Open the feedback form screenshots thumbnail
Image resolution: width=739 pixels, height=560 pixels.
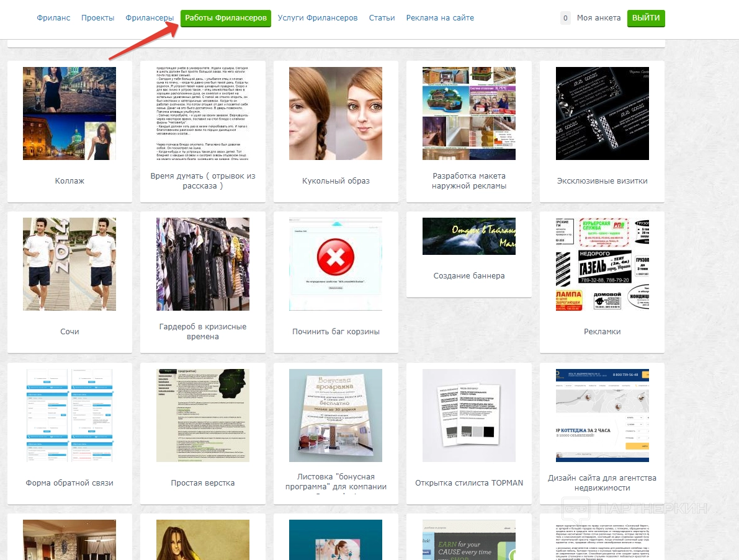[x=69, y=416]
